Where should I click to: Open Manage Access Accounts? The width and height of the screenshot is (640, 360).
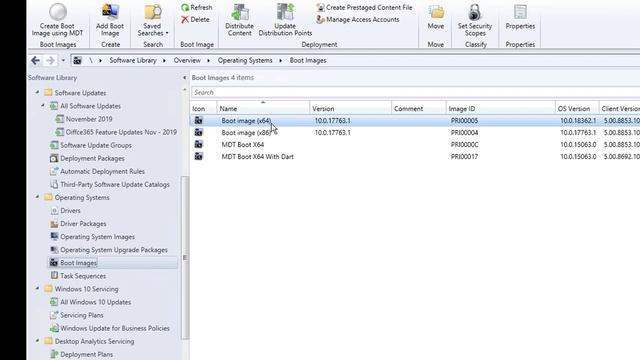358,19
